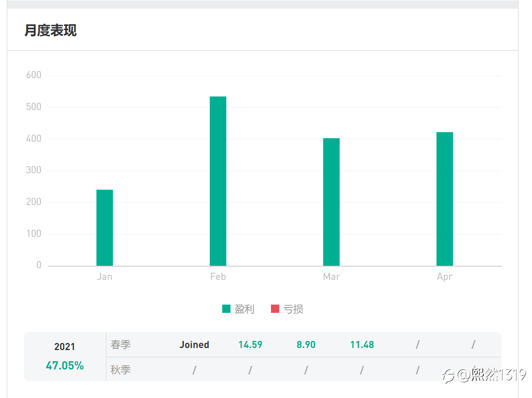Click the Apr profit bar
This screenshot has height=398, width=532.
point(445,199)
